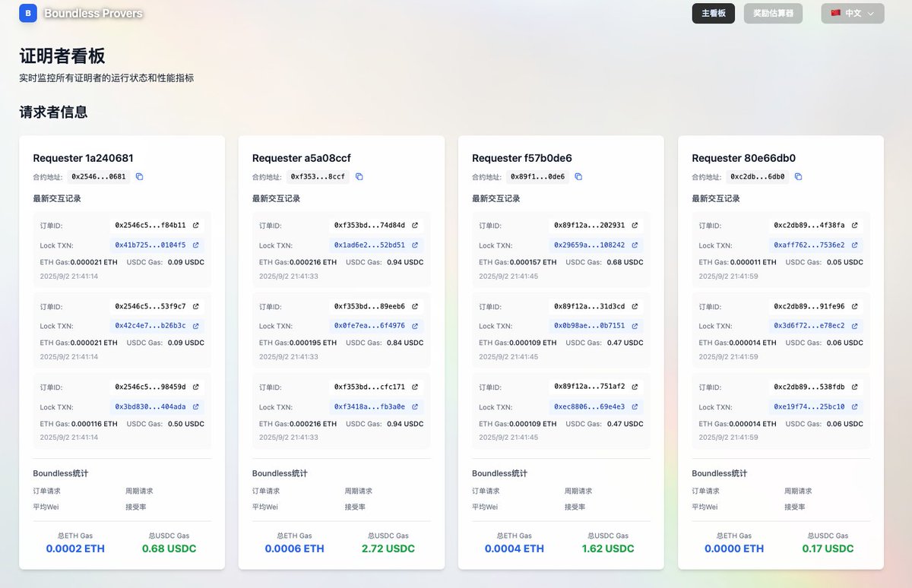Open external link for Lock TXN 0x3bd830...404ada
This screenshot has height=588, width=912.
pyautogui.click(x=195, y=407)
